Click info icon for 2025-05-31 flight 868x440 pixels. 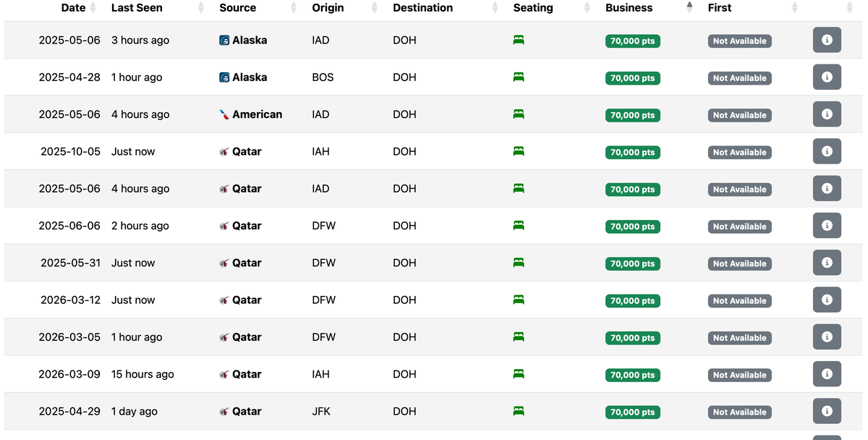click(x=827, y=263)
